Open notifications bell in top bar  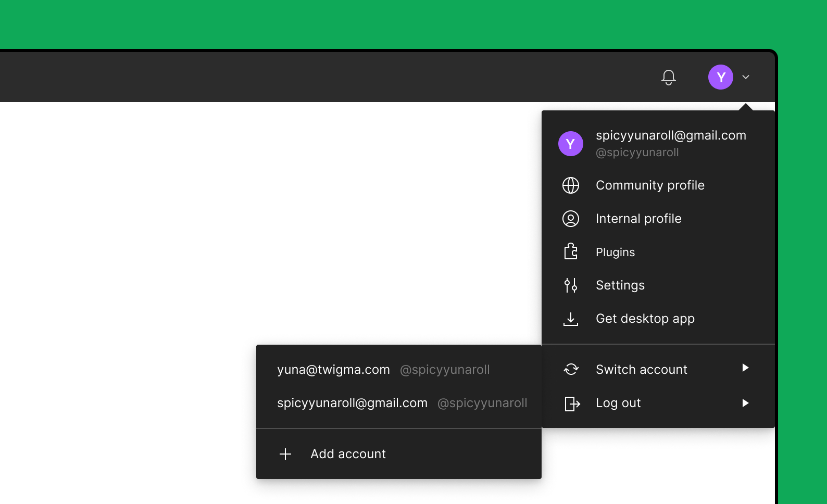[x=669, y=77]
